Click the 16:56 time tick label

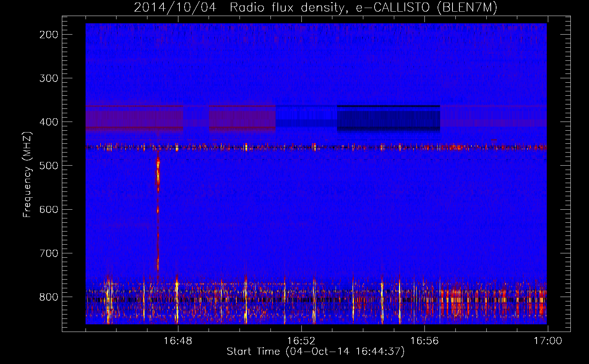pyautogui.click(x=424, y=341)
